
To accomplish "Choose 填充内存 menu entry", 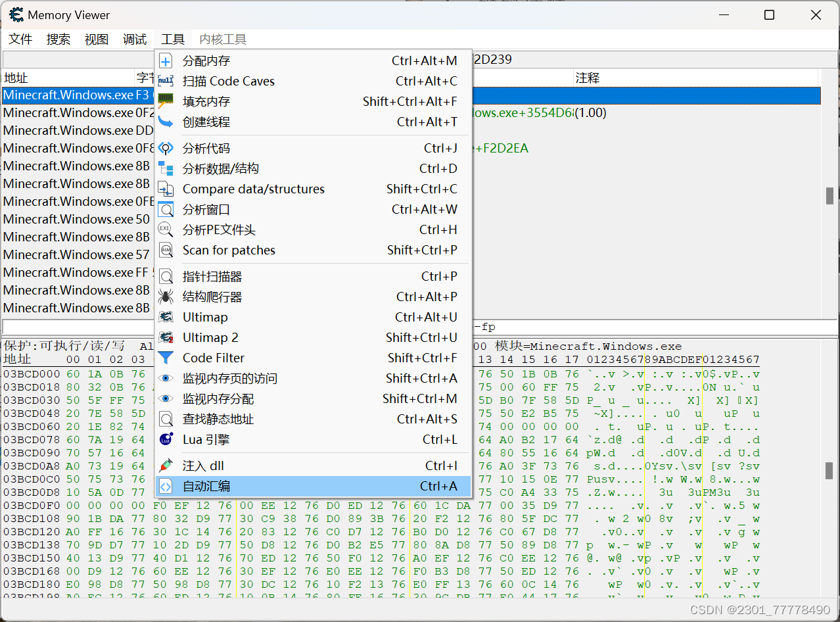I will (x=314, y=102).
